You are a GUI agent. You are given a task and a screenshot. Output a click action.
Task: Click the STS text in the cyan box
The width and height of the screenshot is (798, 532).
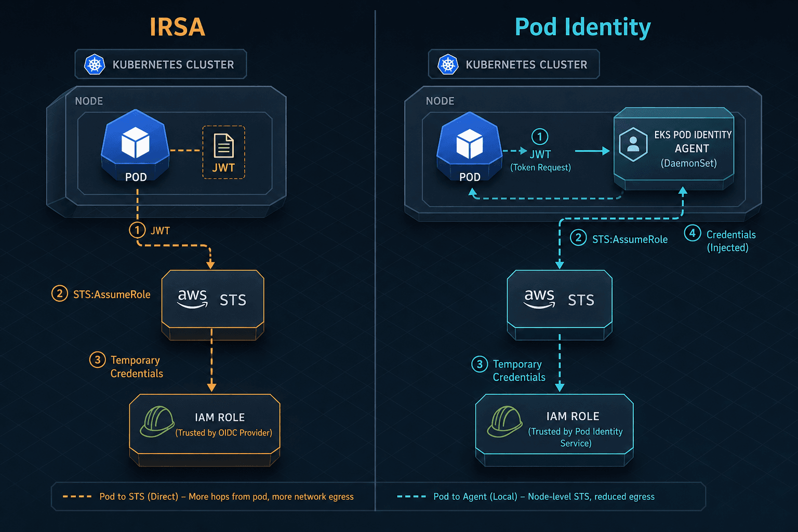pos(581,300)
